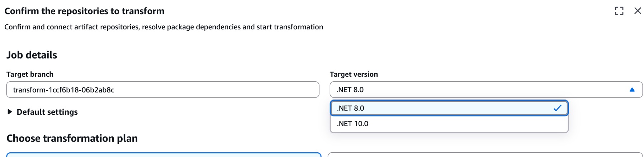Image resolution: width=644 pixels, height=157 pixels.
Task: Click into the Target branch text field
Action: pyautogui.click(x=215, y=90)
